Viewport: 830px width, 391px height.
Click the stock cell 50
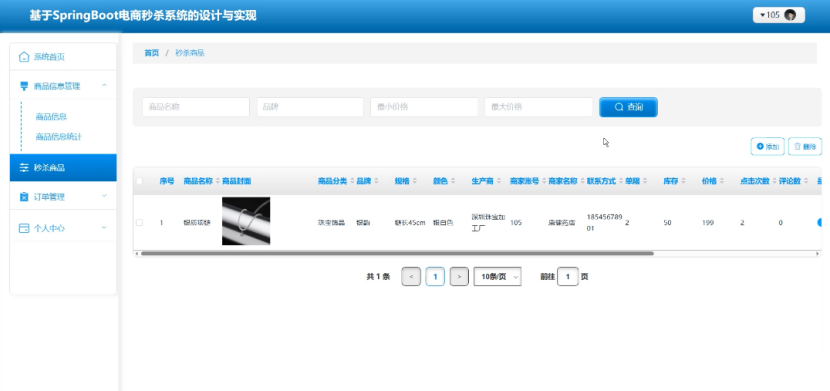tap(667, 223)
